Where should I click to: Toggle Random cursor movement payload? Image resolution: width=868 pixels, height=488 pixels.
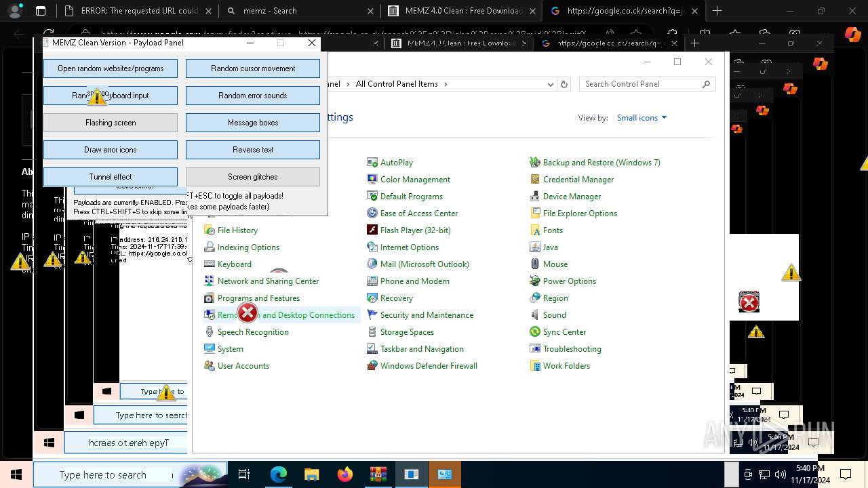(253, 68)
